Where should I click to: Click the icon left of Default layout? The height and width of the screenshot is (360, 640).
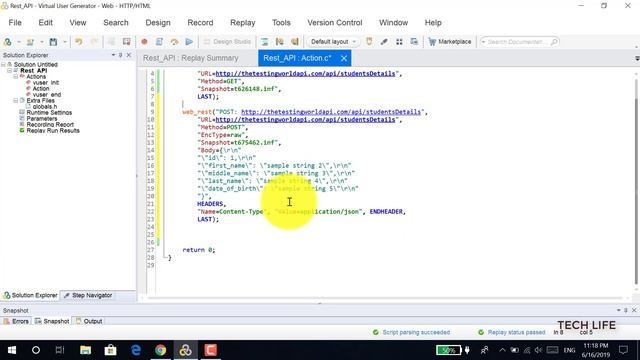click(x=294, y=42)
